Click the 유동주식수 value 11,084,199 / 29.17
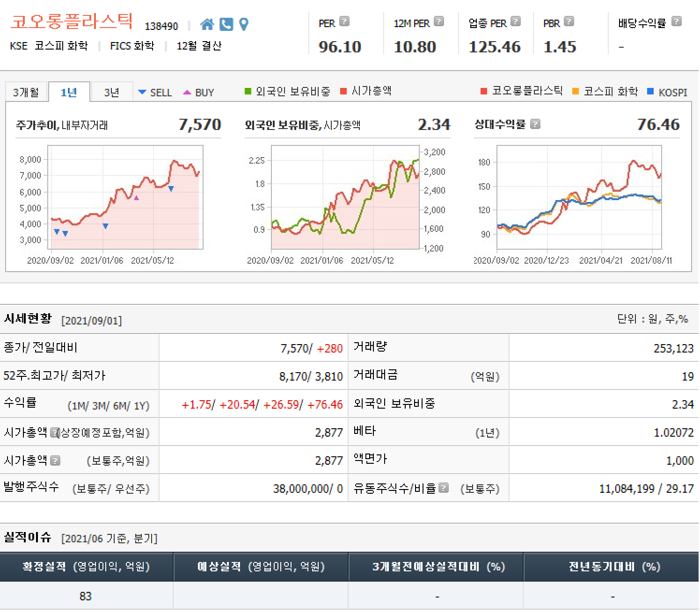The image size is (700, 612). coord(646,489)
